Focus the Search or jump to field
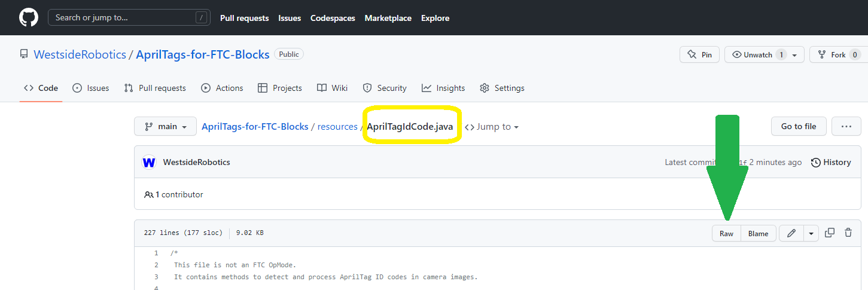868x290 pixels. pyautogui.click(x=129, y=17)
